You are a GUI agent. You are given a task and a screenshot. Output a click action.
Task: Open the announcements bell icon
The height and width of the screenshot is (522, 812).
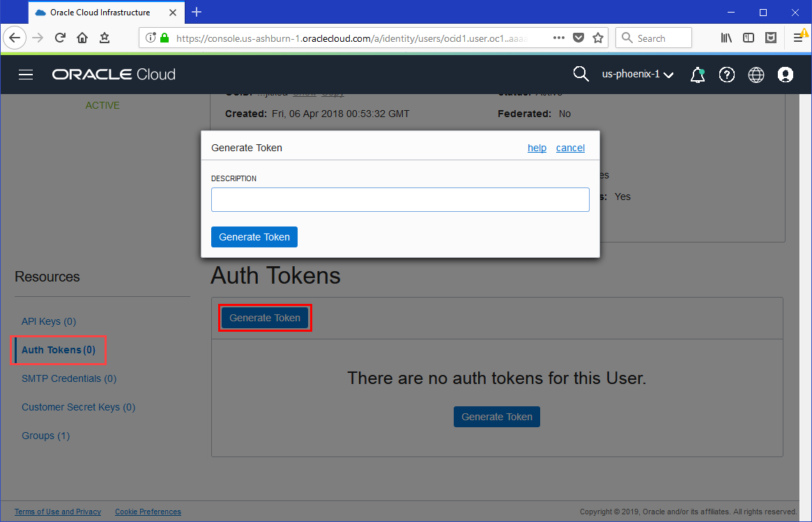pos(698,75)
